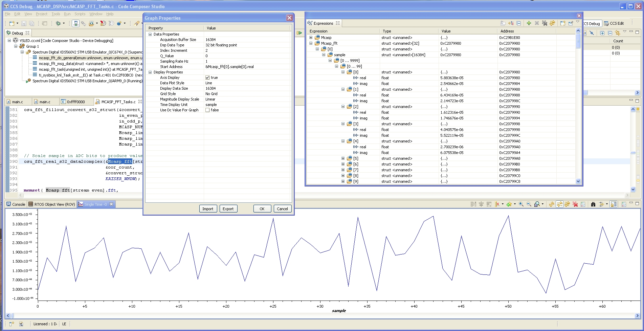Toggle Use Dc Value For Graph checkbox
644x331 pixels.
[x=207, y=110]
